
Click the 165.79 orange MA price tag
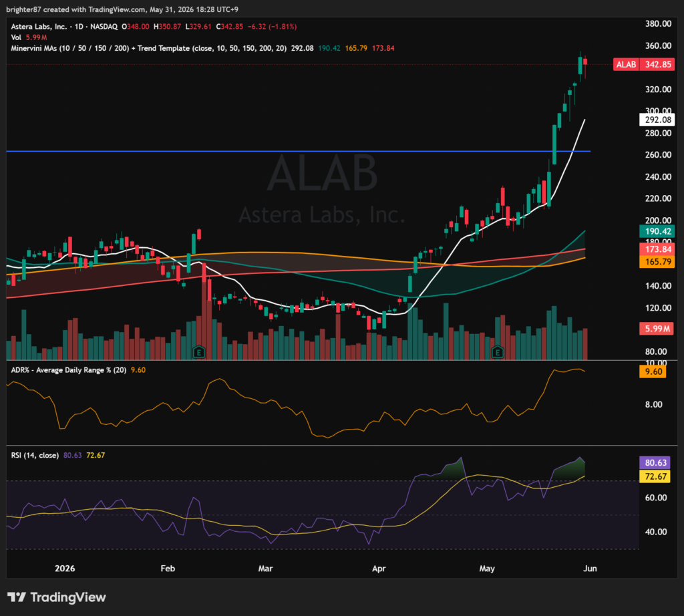click(x=657, y=262)
